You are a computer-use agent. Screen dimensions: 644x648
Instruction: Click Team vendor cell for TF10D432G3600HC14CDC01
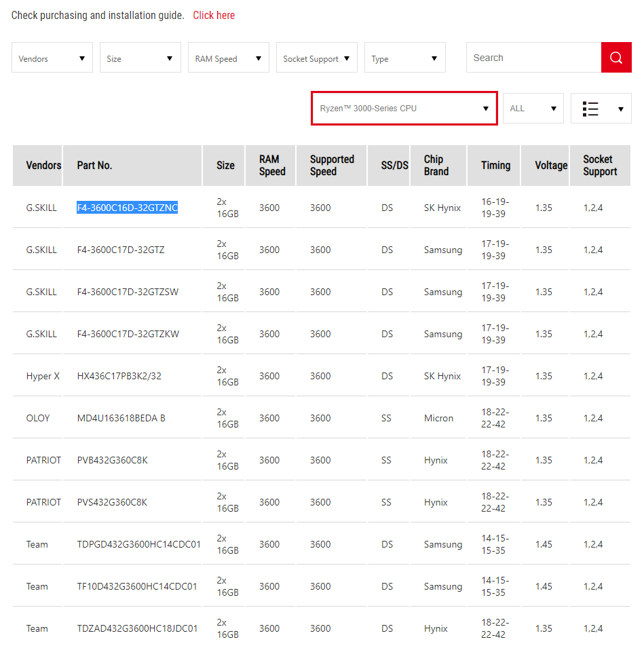click(x=37, y=586)
